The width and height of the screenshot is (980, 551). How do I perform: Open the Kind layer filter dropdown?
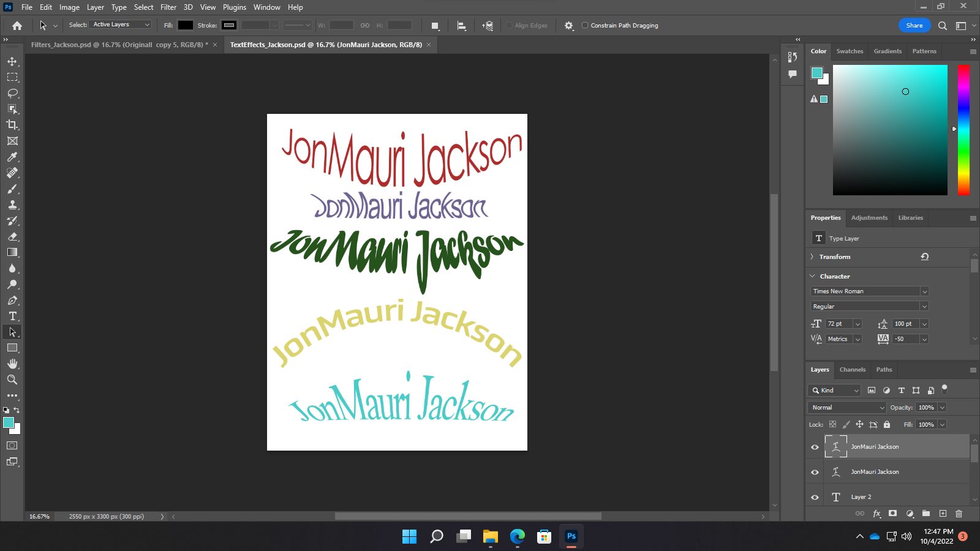click(835, 390)
